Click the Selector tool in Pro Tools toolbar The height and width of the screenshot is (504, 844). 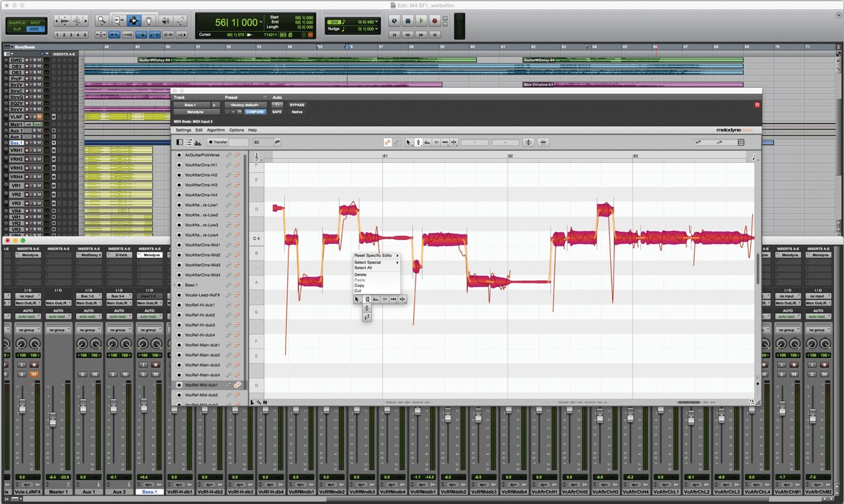click(134, 21)
